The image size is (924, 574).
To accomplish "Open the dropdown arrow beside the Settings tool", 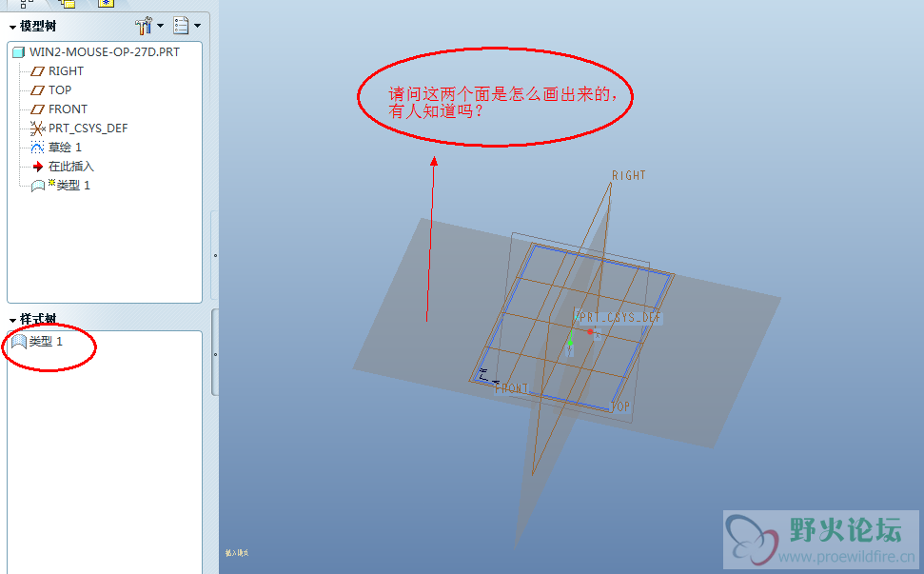I will point(160,26).
